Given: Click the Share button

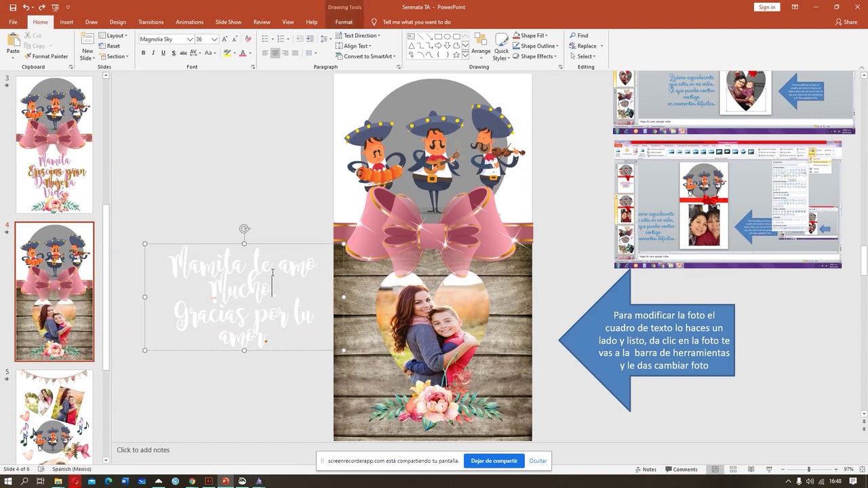Looking at the screenshot, I should pos(846,22).
